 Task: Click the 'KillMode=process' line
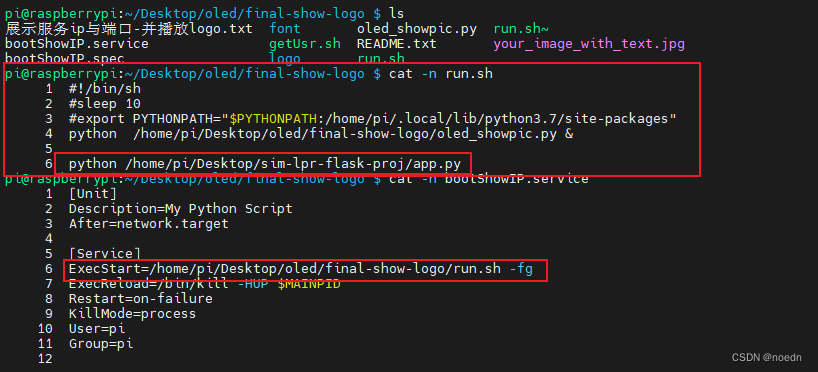click(x=133, y=314)
